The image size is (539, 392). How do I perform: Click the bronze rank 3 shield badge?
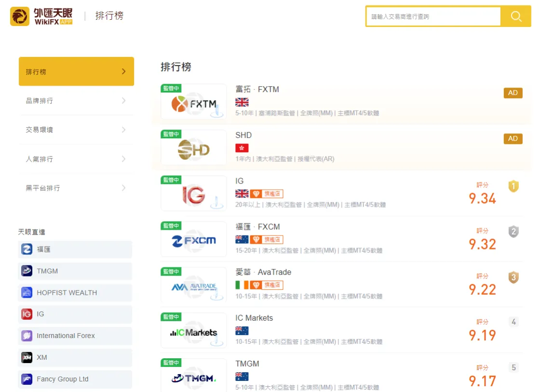click(x=513, y=277)
